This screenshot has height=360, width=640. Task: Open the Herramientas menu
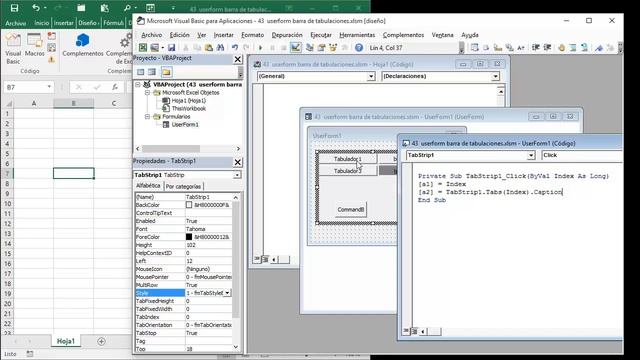click(x=357, y=35)
